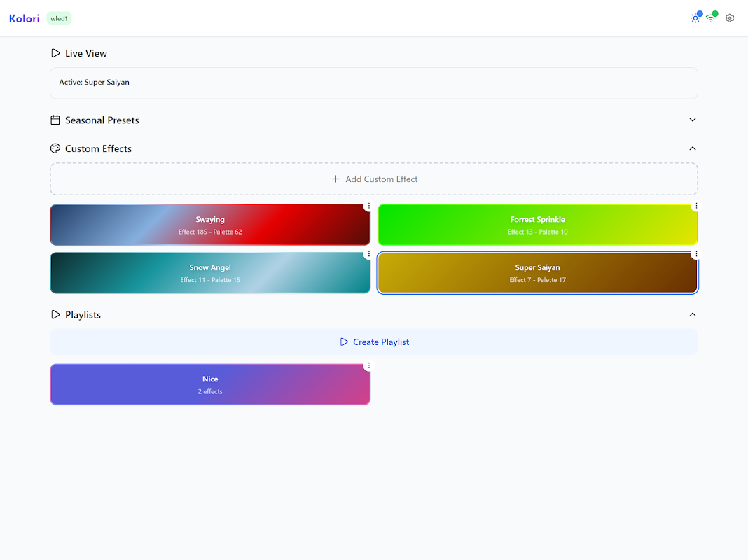Expand the Seasonal Presets section chevron
The image size is (748, 560).
(693, 120)
